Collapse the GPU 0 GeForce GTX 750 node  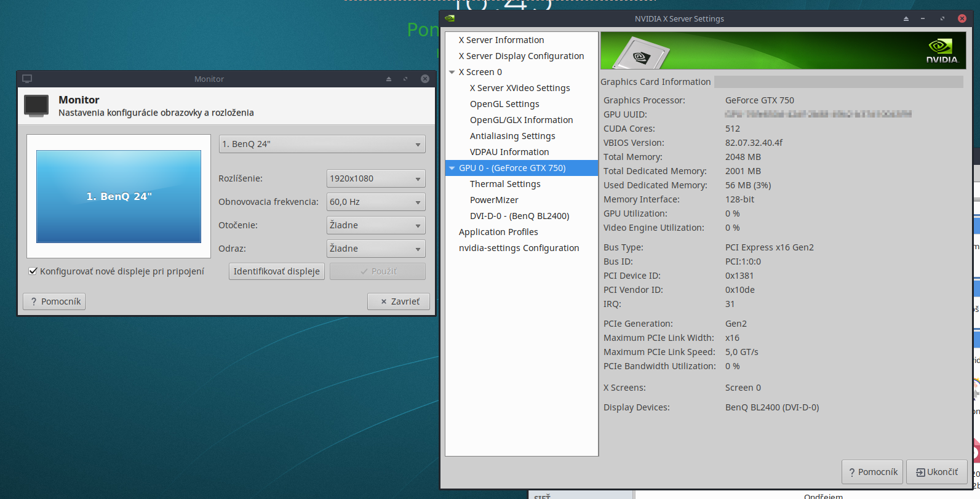tap(452, 168)
